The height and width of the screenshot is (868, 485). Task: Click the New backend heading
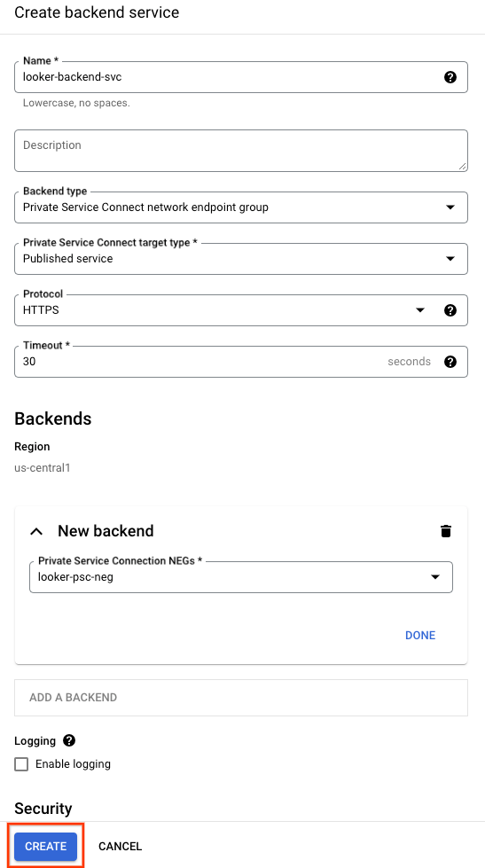106,531
